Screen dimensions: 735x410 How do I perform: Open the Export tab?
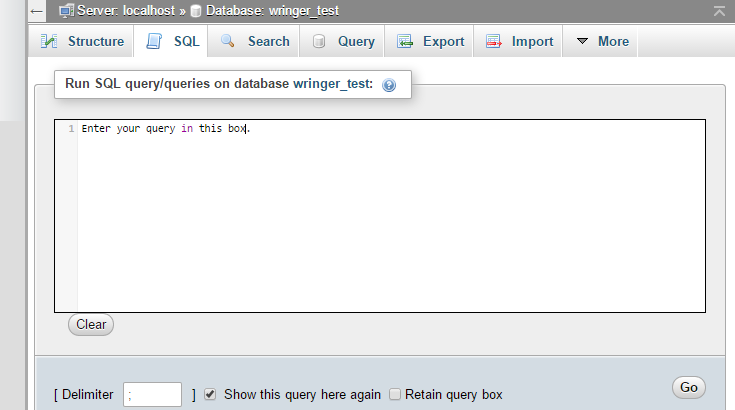click(x=429, y=41)
